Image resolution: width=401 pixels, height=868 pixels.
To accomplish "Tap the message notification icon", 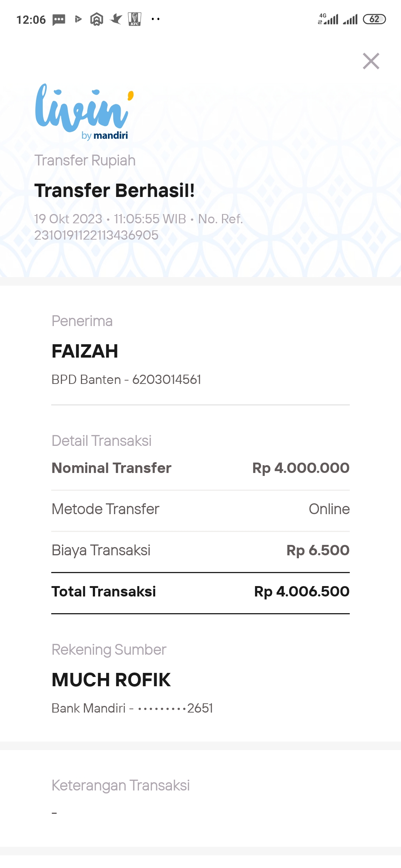I will [59, 19].
